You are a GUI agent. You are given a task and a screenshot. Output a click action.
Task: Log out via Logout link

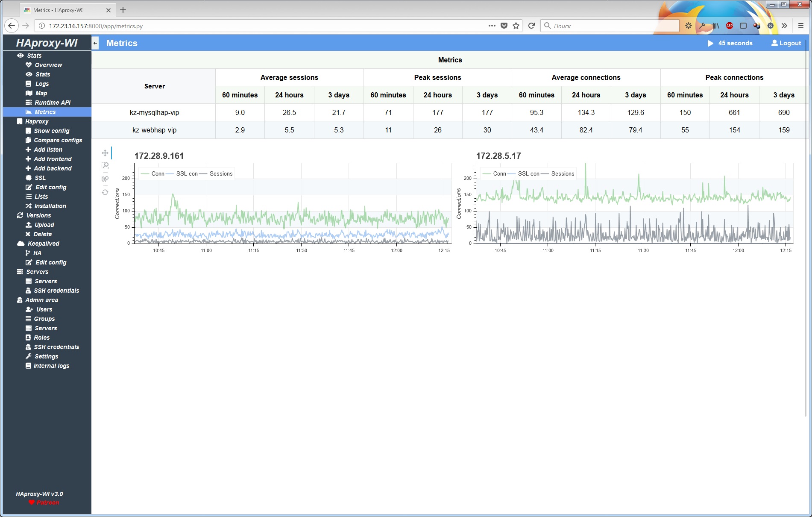click(x=786, y=43)
